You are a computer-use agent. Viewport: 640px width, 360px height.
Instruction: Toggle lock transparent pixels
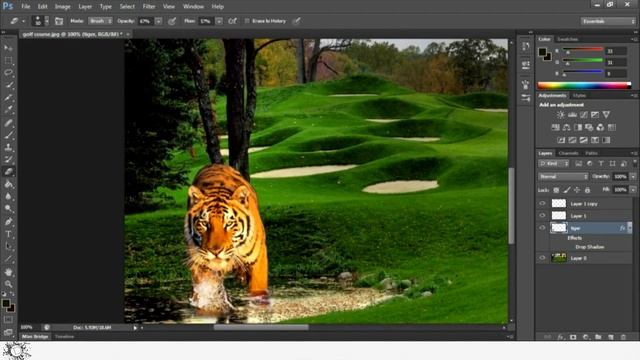point(556,190)
